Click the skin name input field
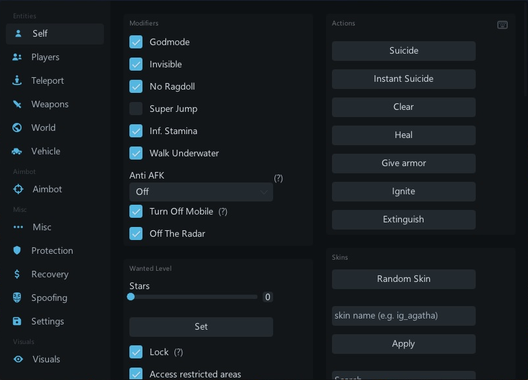528x380 pixels. point(404,316)
